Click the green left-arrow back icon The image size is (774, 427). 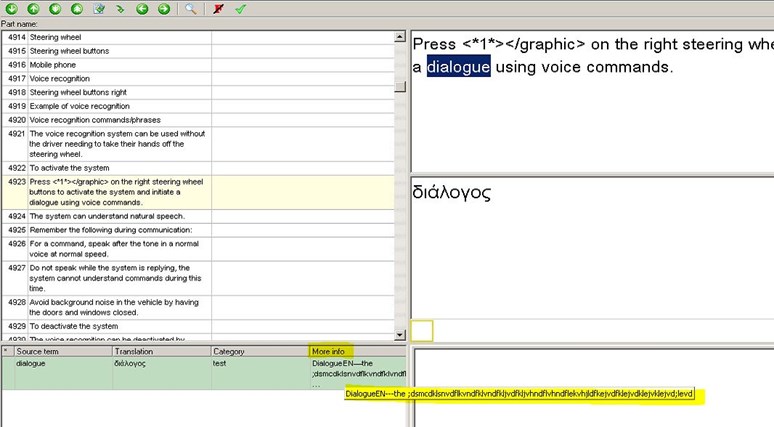[142, 8]
